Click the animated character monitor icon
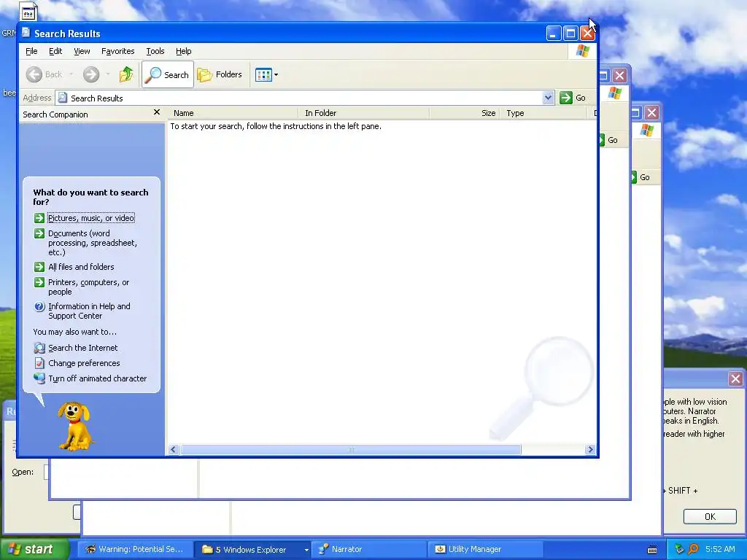This screenshot has width=747, height=560. click(39, 378)
